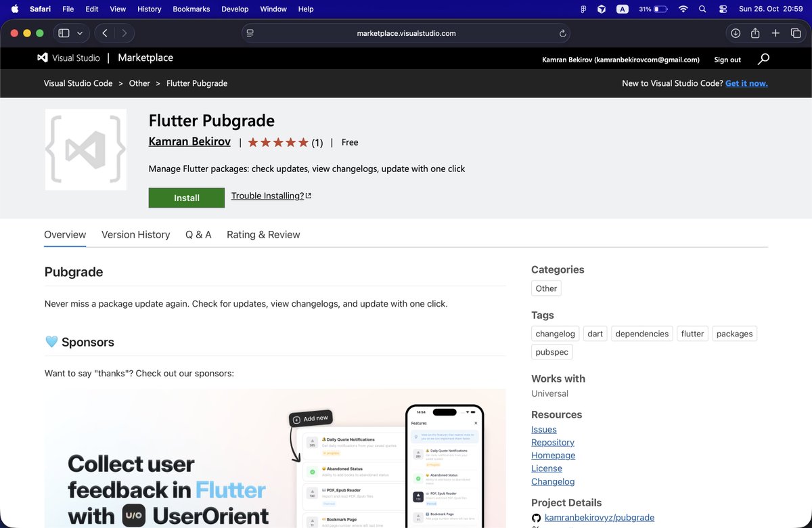Open the page reader menu icon

pos(250,33)
